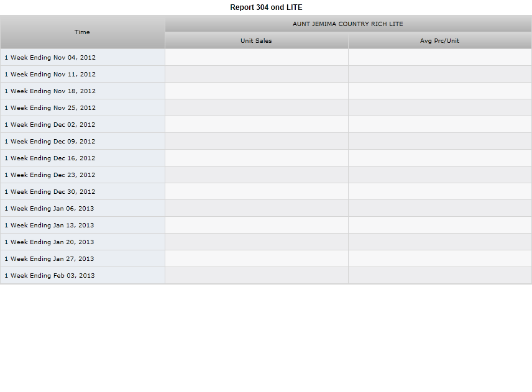Image resolution: width=532 pixels, height=392 pixels.
Task: Click Unit Sales cell for Nov 04, 2012
Action: pos(257,57)
